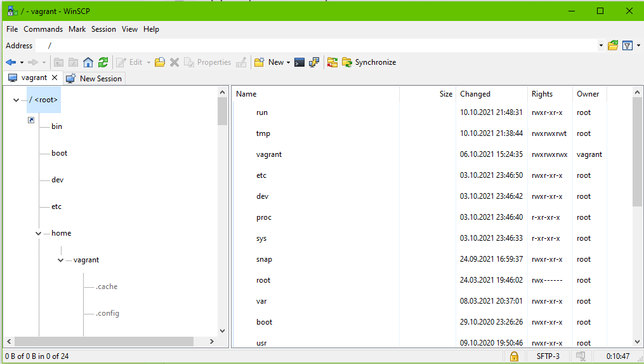Image resolution: width=644 pixels, height=364 pixels.
Task: Collapse the vagrant folder in tree
Action: (x=60, y=260)
